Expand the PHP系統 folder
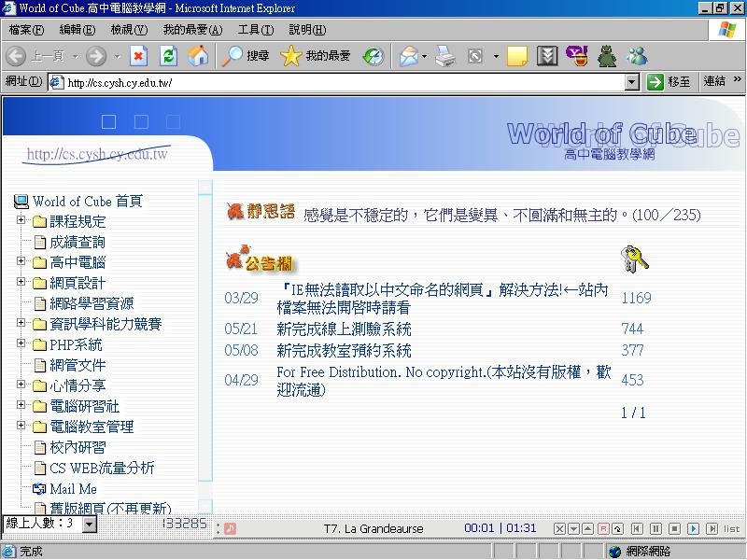This screenshot has width=747, height=560. click(21, 343)
